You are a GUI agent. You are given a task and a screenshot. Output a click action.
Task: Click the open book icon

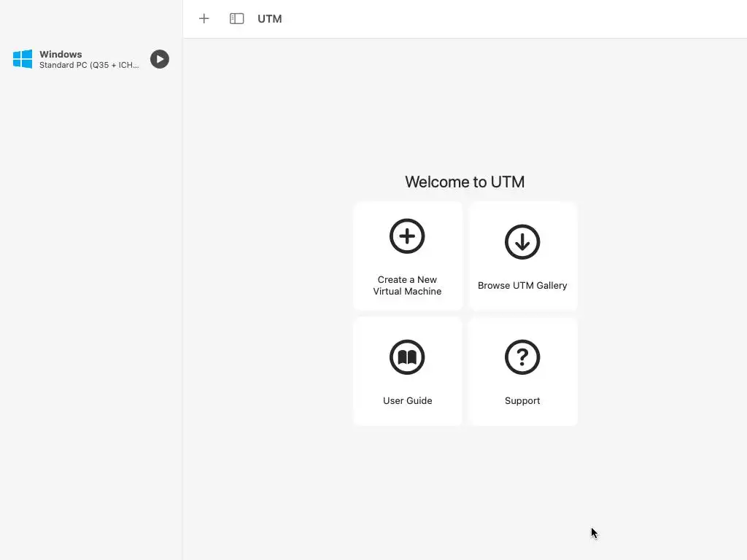[407, 357]
